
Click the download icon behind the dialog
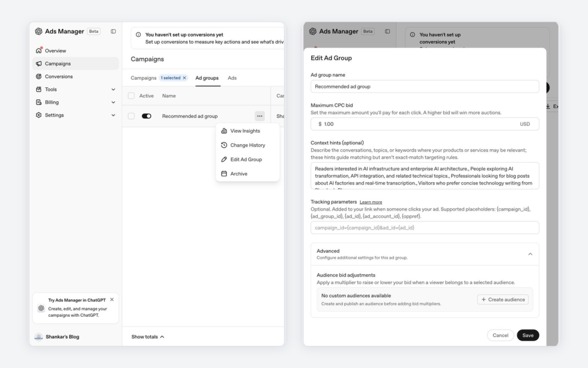tap(548, 106)
